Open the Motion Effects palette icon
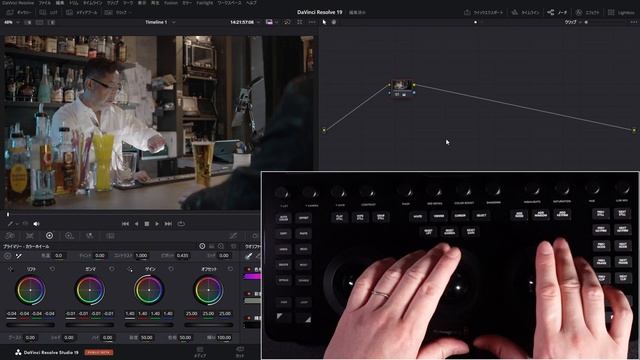Image resolution: width=640 pixels, height=360 pixels. (x=110, y=236)
